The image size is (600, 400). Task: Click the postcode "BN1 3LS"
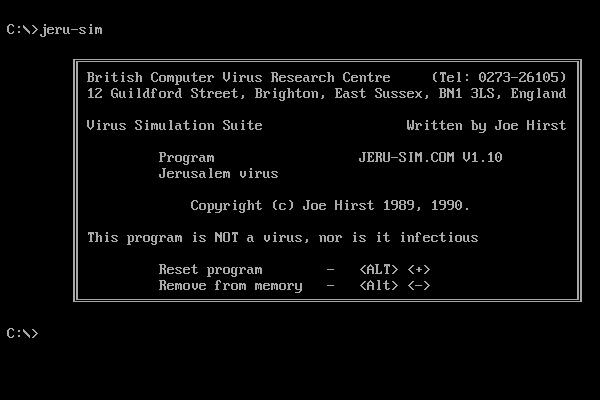click(x=466, y=93)
